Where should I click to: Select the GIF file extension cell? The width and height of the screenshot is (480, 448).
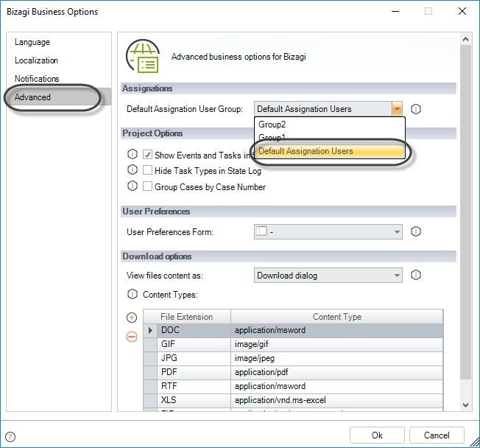[194, 344]
